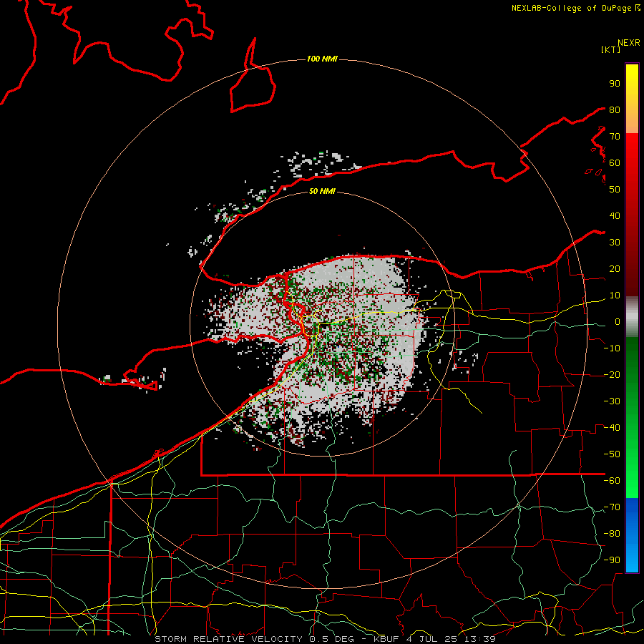Click the blue bottom segment of the color bar

point(632,535)
